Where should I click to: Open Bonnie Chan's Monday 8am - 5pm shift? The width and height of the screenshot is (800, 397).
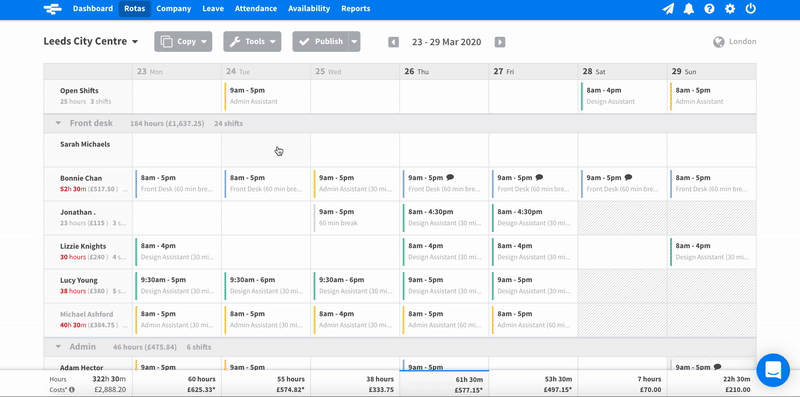(177, 184)
